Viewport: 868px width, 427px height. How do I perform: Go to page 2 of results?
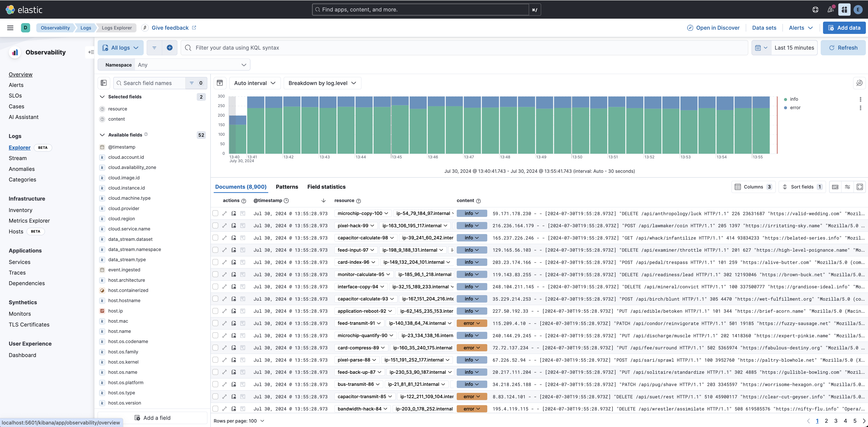pos(826,421)
